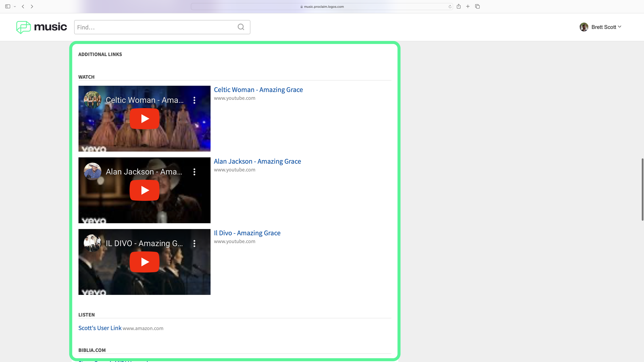This screenshot has width=644, height=362.
Task: Play the Celtic Woman video
Action: [x=144, y=119]
